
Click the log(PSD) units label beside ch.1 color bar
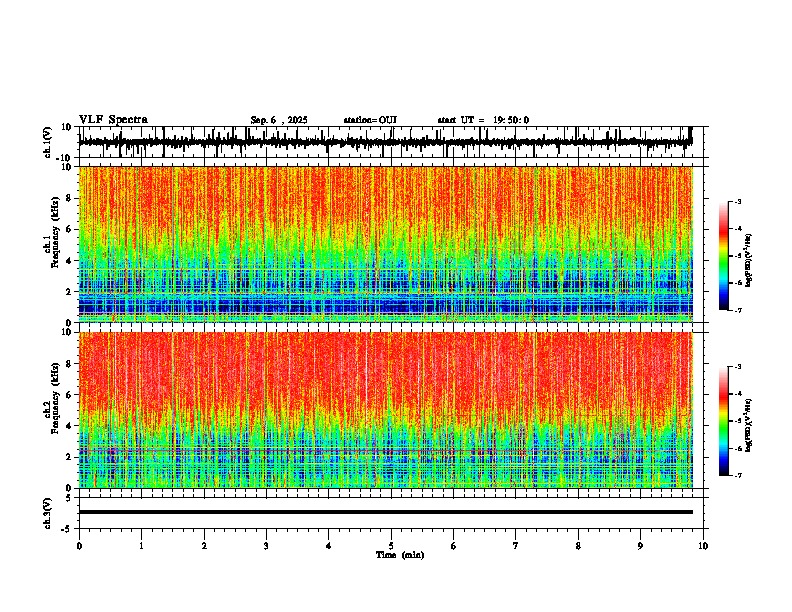pyautogui.click(x=749, y=260)
